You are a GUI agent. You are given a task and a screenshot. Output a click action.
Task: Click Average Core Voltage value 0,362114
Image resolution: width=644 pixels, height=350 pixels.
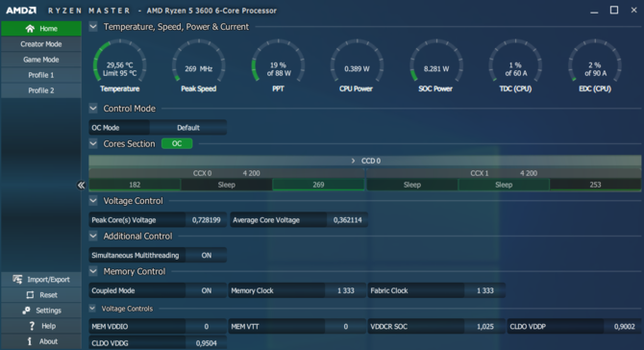[347, 220]
